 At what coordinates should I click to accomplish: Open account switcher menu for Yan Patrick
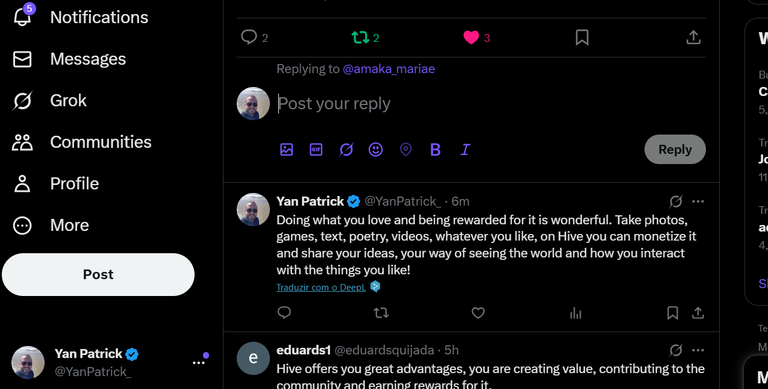tap(198, 363)
